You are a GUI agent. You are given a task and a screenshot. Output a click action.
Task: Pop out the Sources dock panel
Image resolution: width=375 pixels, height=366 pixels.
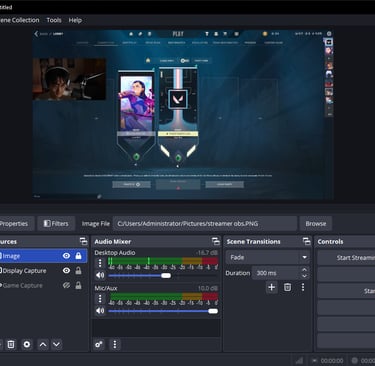tap(83, 241)
